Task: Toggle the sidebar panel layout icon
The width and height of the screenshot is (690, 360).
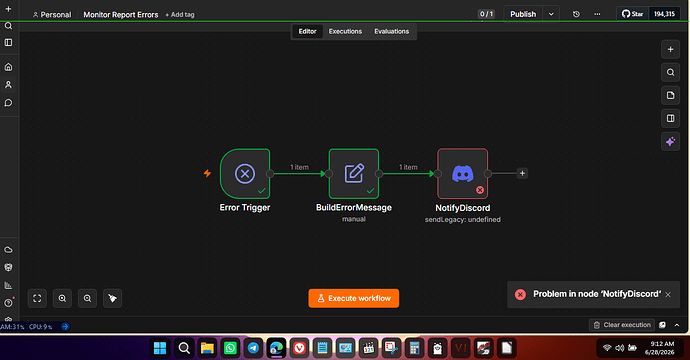Action: tap(8, 43)
